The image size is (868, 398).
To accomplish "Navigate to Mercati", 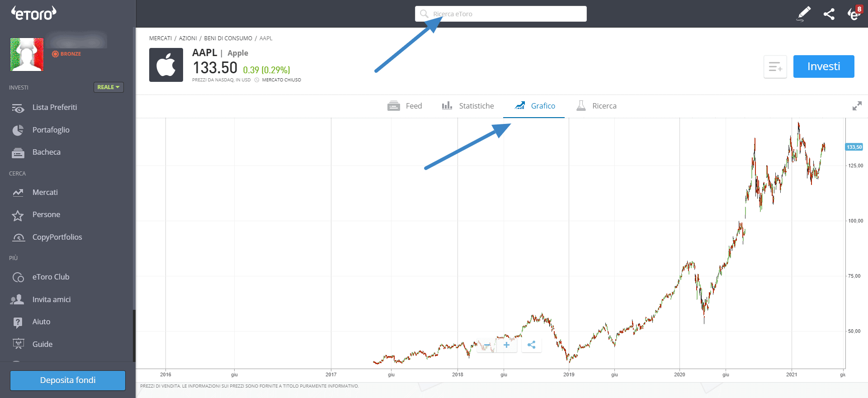I will pyautogui.click(x=45, y=192).
